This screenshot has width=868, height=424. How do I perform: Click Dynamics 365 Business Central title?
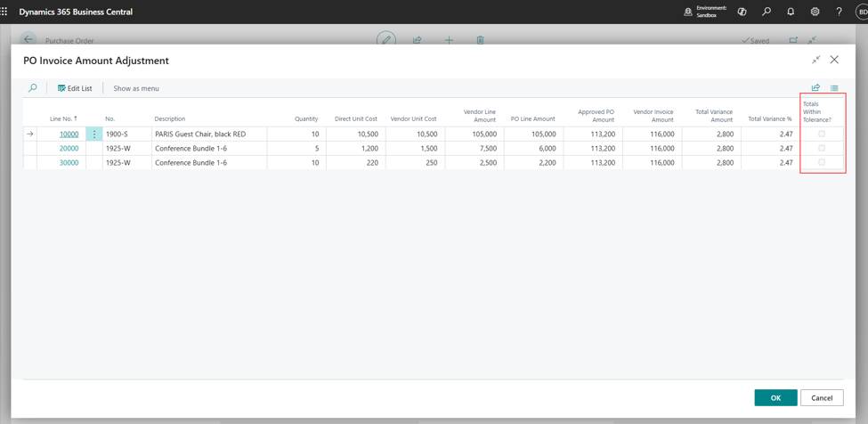[76, 12]
